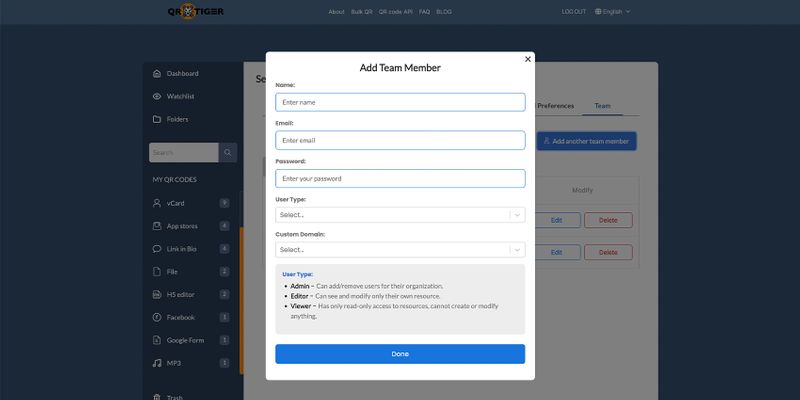Viewport: 800px width, 400px height.
Task: Click the Viewer user type description
Action: point(394,311)
